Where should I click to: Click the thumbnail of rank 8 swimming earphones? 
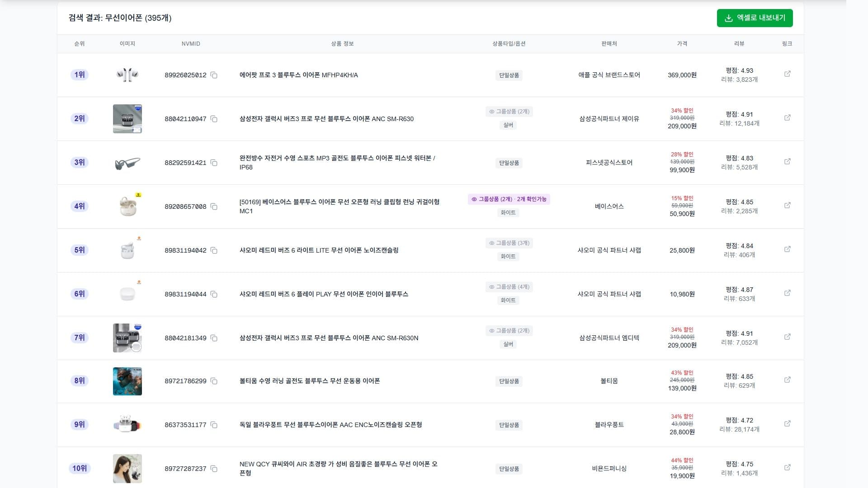coord(127,381)
